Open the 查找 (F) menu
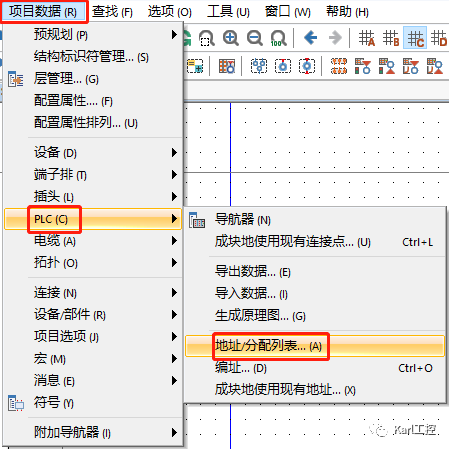 112,12
